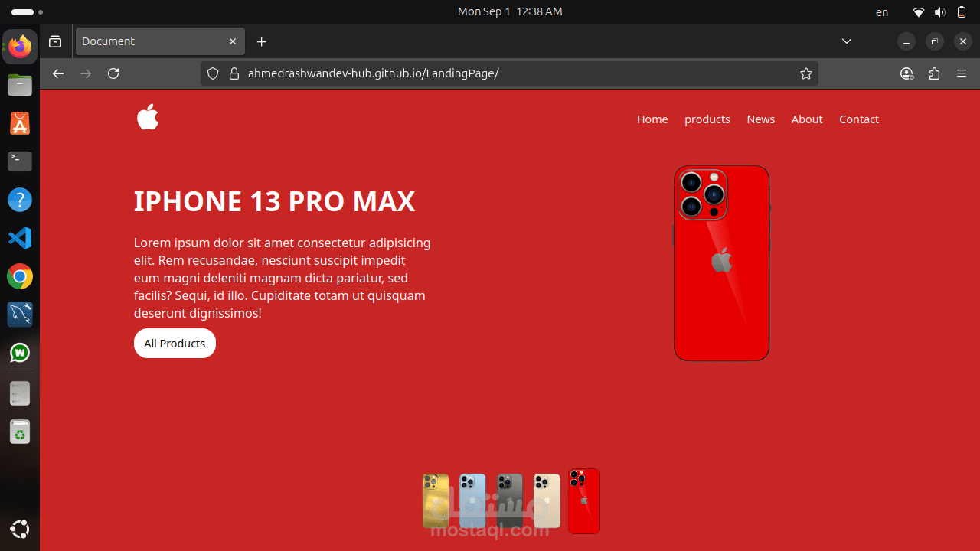Open the Help app in the dock
The height and width of the screenshot is (551, 980).
(x=20, y=200)
